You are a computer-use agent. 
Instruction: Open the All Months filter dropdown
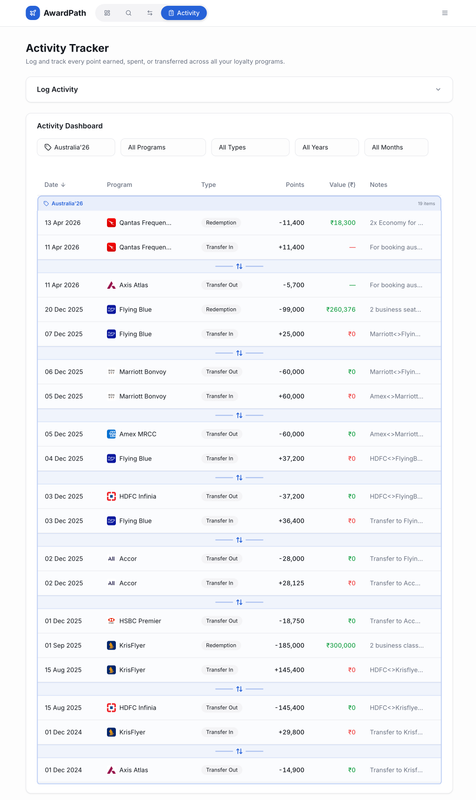(x=396, y=147)
